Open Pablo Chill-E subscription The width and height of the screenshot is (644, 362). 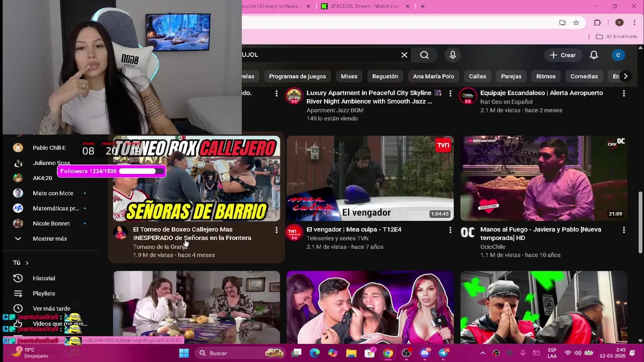(x=50, y=148)
